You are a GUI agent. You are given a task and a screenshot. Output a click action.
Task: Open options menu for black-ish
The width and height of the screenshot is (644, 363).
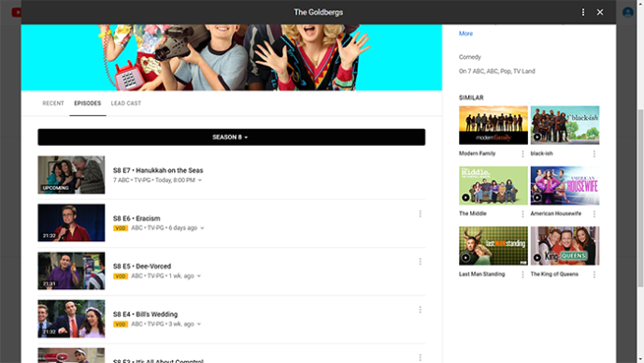(594, 153)
